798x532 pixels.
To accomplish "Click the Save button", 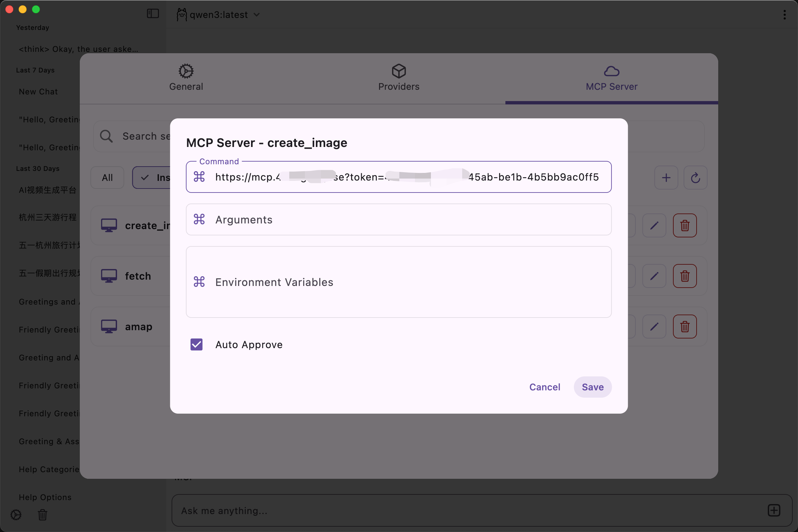I will (x=593, y=387).
